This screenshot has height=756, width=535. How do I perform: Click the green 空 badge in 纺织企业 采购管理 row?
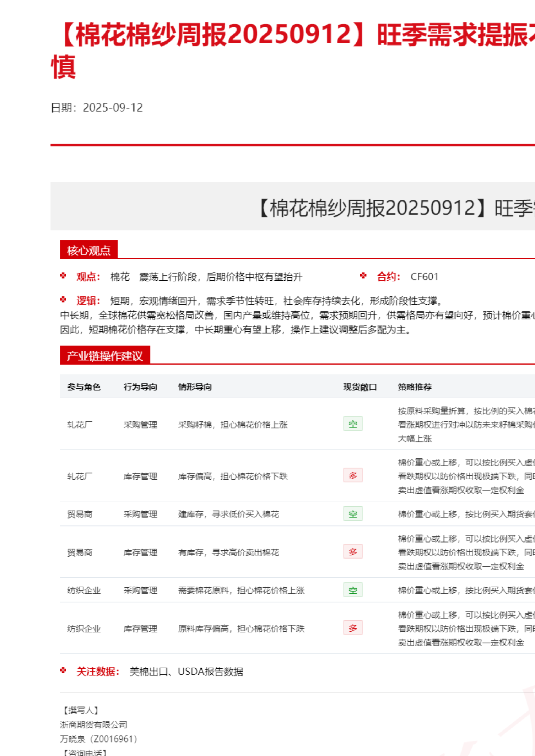pyautogui.click(x=353, y=590)
